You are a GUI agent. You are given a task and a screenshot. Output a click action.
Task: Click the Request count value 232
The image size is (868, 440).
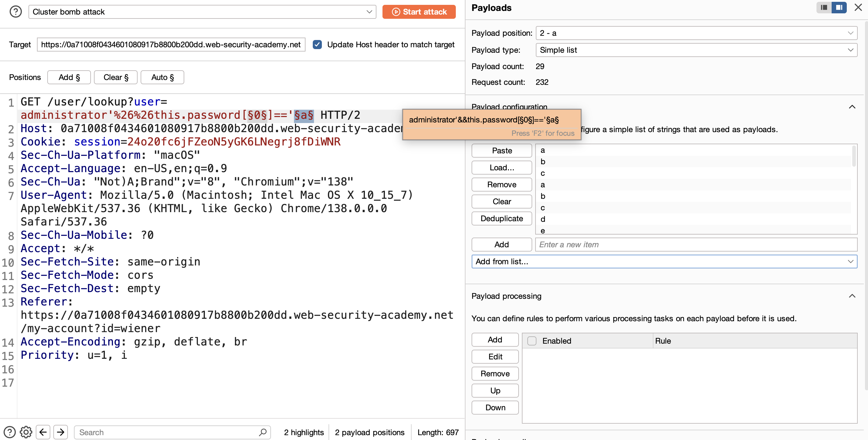(542, 82)
